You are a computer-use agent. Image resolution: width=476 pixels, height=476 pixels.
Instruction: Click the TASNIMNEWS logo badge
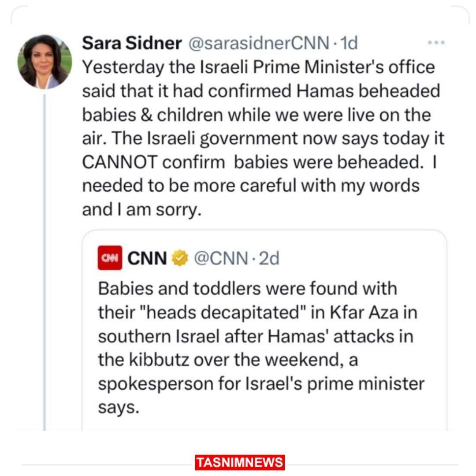pos(240,462)
